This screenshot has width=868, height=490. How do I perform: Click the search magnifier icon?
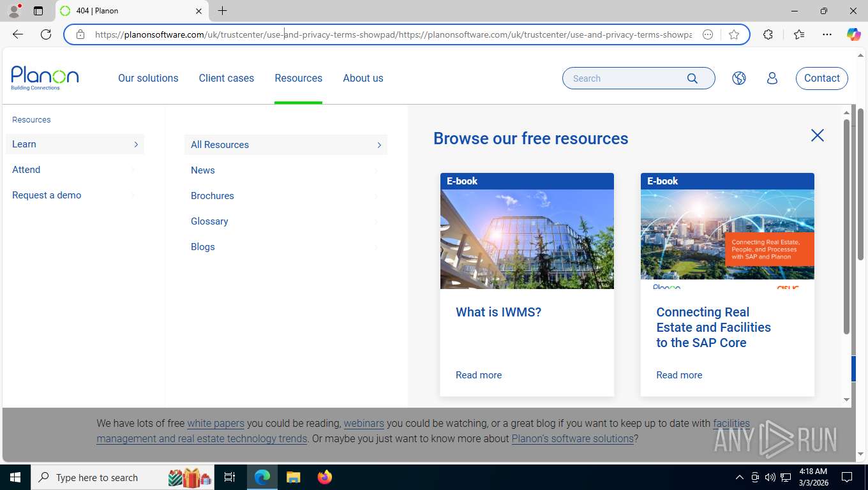tap(692, 78)
